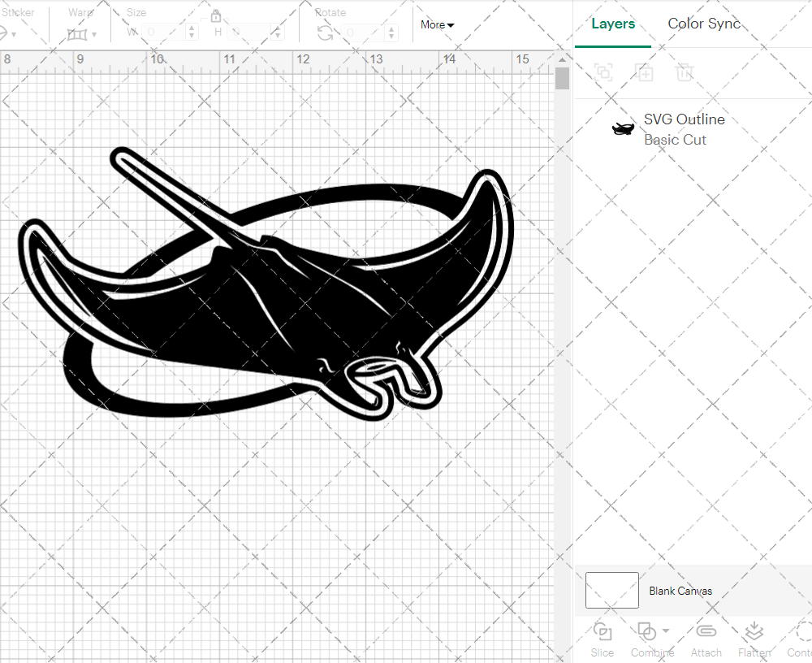
Task: Select the Layers tab
Action: 613,24
